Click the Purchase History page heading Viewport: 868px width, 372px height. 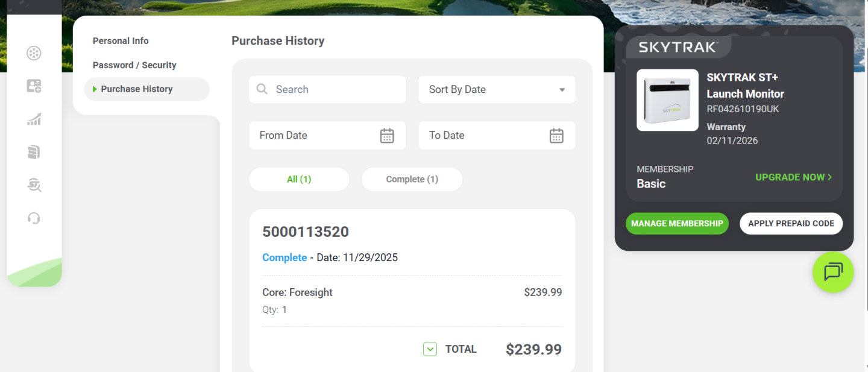(x=278, y=41)
